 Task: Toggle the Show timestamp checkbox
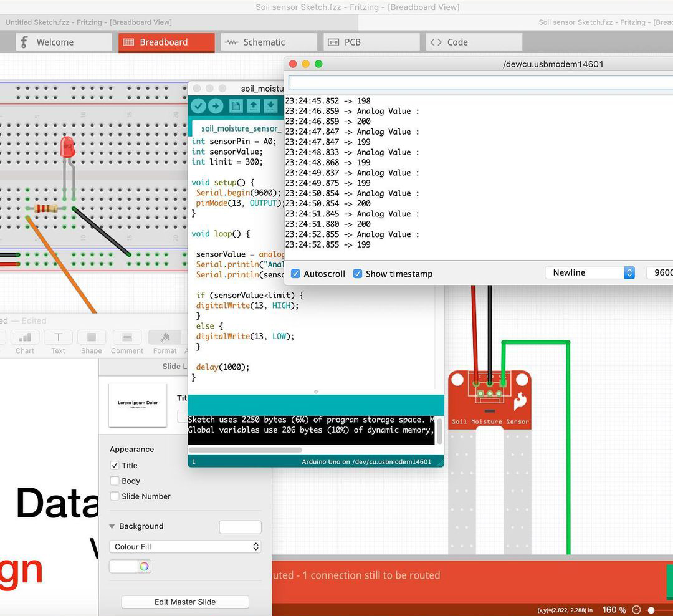click(x=358, y=274)
